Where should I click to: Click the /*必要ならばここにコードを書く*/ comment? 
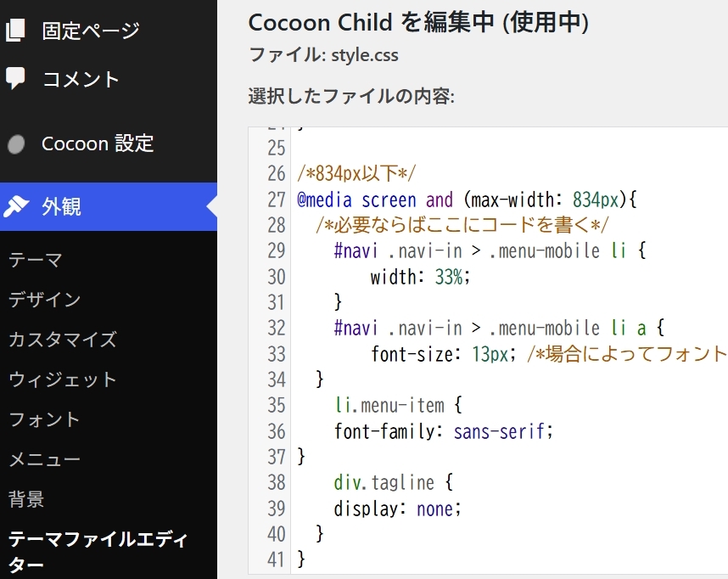(x=462, y=225)
